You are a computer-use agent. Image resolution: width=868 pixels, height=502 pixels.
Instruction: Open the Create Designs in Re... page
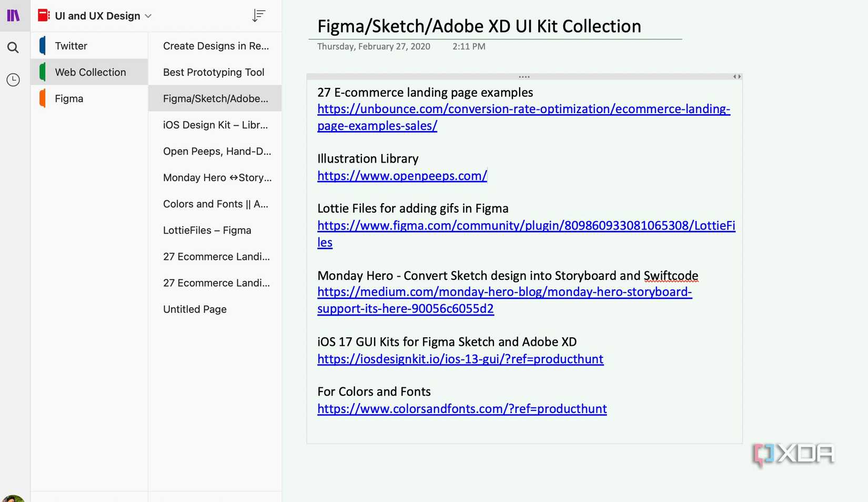[215, 46]
